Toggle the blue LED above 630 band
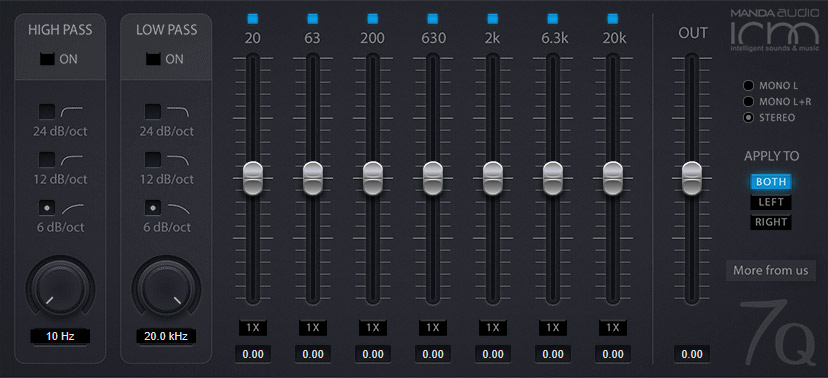 tap(432, 19)
